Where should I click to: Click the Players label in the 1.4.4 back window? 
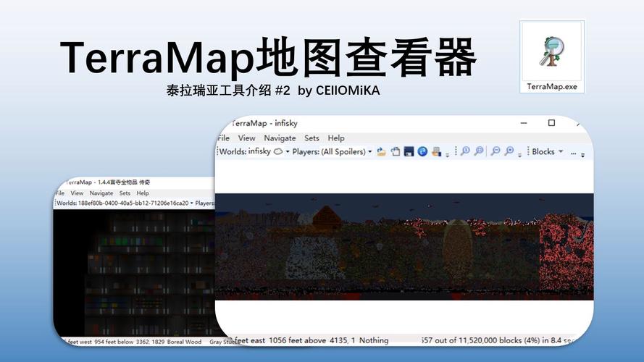pyautogui.click(x=205, y=203)
